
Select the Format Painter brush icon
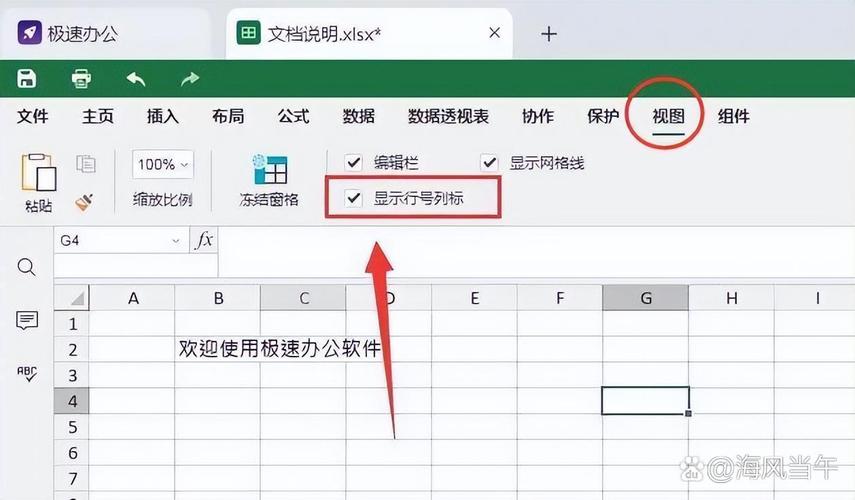pyautogui.click(x=85, y=202)
